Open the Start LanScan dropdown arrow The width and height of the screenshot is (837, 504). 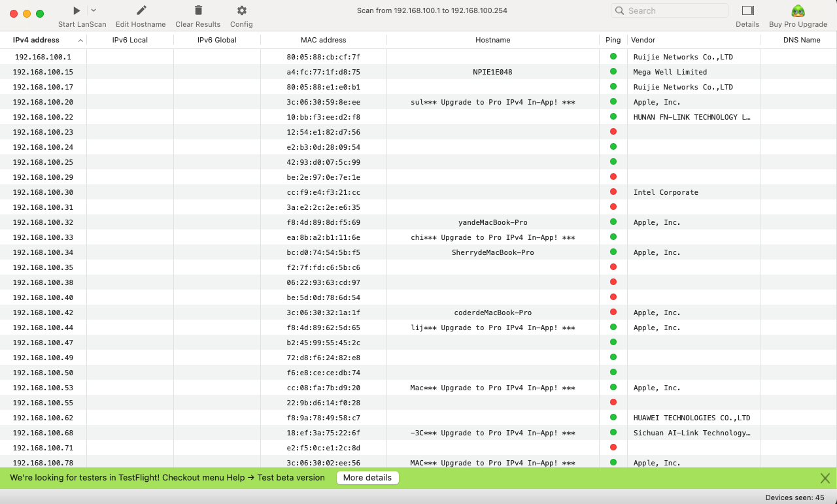(x=94, y=10)
